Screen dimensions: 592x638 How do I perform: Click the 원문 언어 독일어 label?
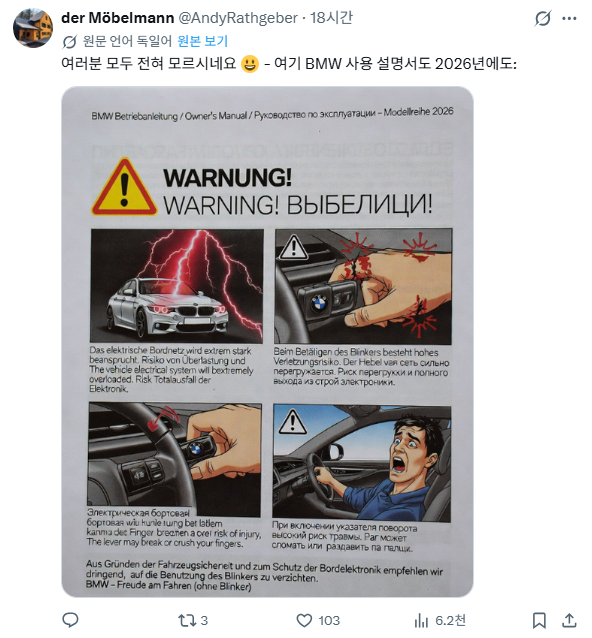pos(127,41)
